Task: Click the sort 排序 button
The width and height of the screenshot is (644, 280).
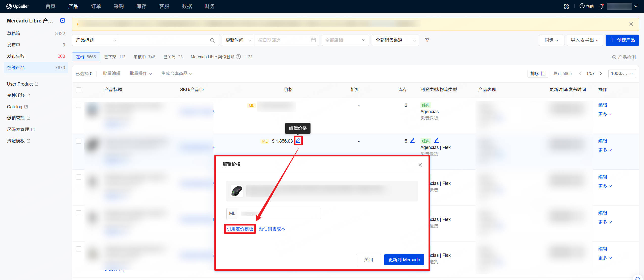Action: [538, 73]
